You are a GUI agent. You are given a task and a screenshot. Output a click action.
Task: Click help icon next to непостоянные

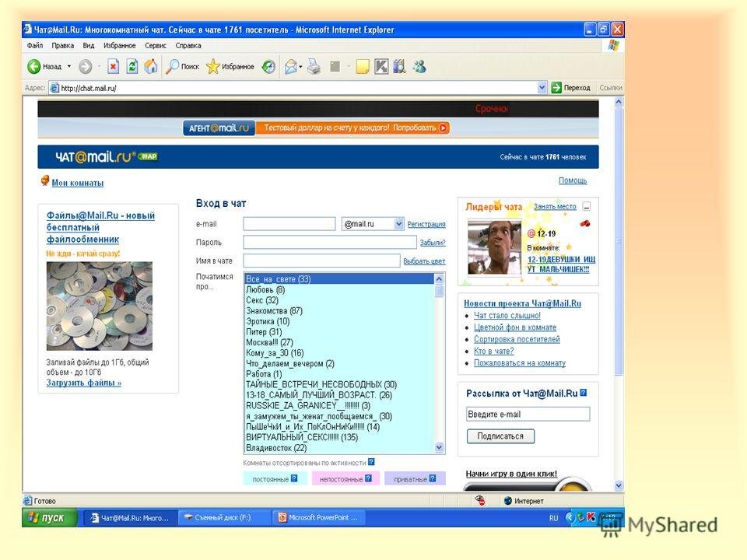coord(368,478)
